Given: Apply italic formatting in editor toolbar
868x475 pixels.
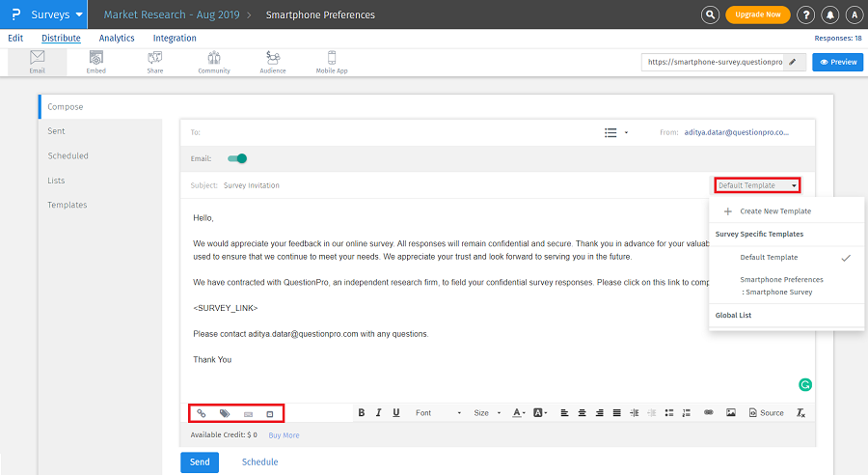Looking at the screenshot, I should [x=379, y=413].
